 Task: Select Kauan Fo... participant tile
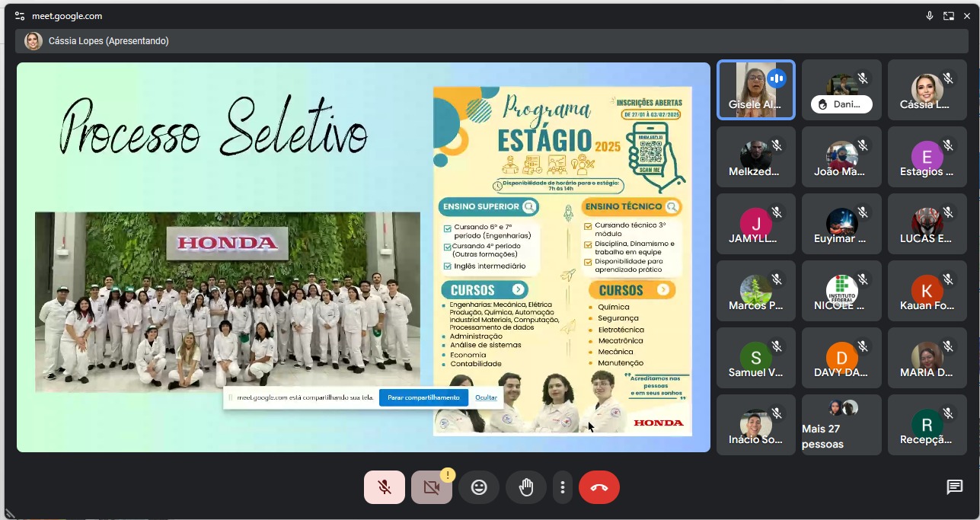tap(927, 291)
